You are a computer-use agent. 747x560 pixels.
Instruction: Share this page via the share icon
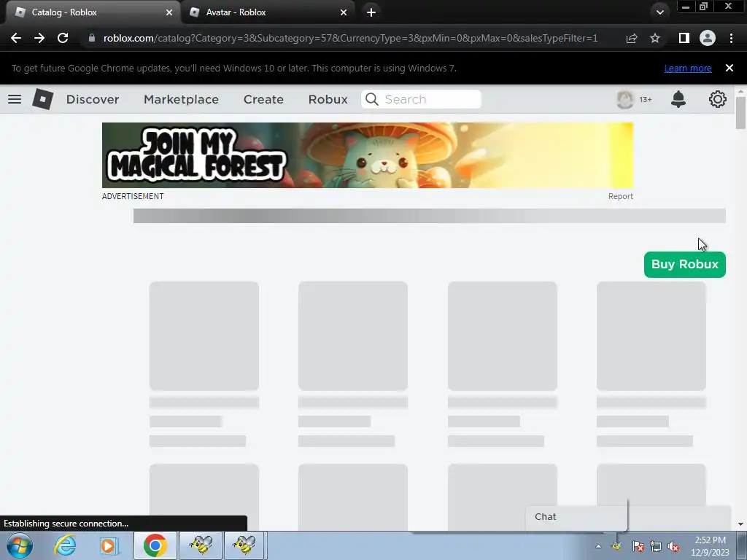coord(632,38)
